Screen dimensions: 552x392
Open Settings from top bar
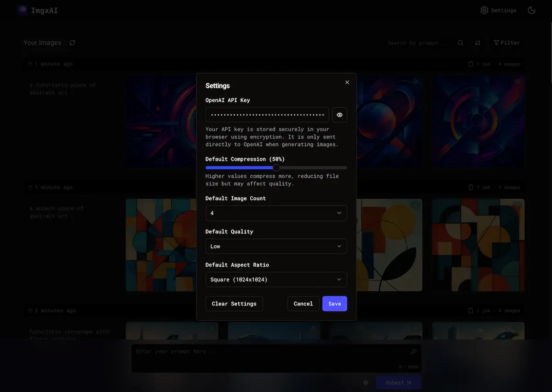498,10
